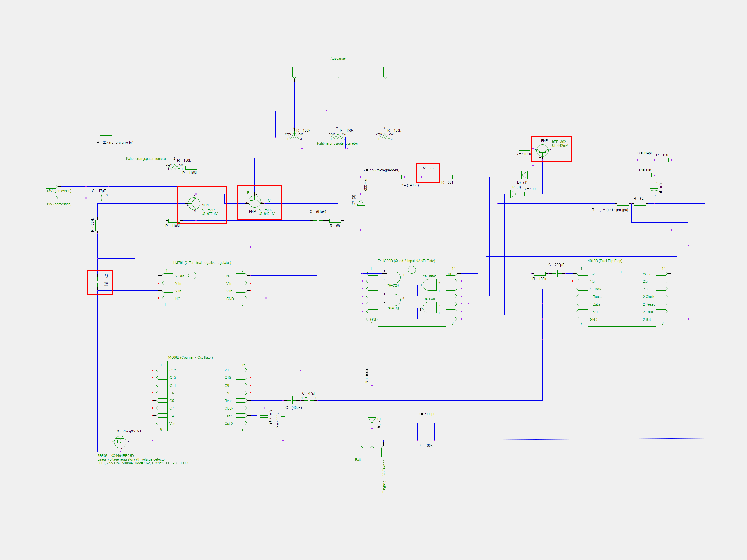Select the '1 Clock' pin label on 4013B

[x=595, y=289]
